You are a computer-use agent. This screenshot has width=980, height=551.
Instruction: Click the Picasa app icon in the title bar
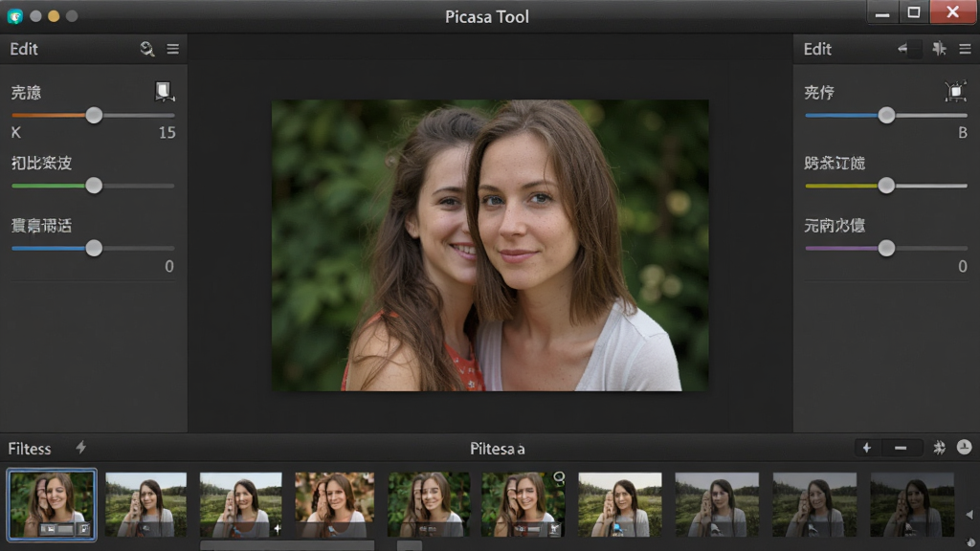15,16
